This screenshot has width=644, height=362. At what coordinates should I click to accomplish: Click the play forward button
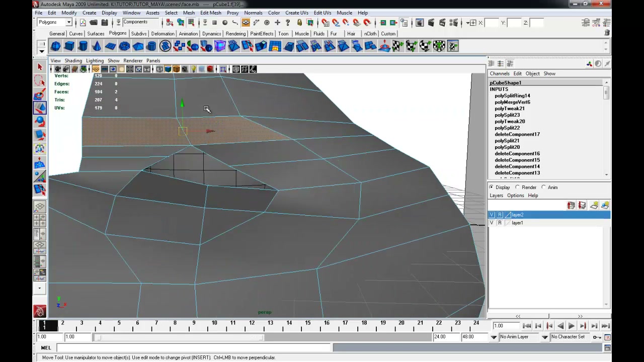click(572, 326)
